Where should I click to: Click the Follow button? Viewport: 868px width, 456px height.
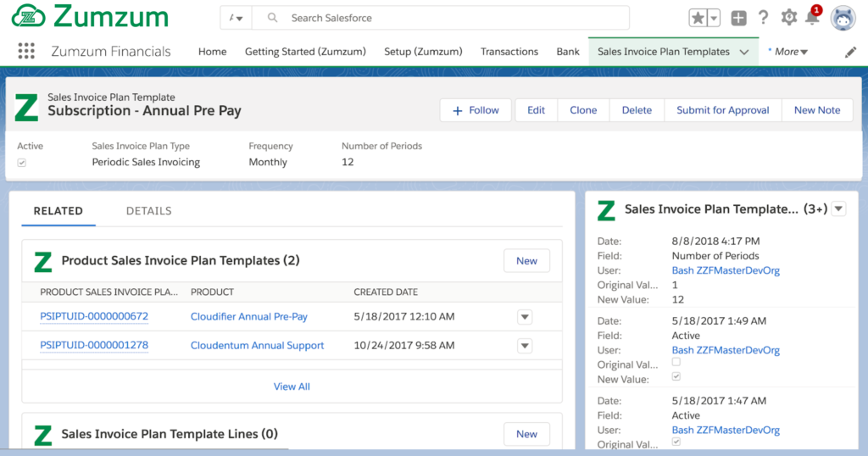tap(476, 110)
